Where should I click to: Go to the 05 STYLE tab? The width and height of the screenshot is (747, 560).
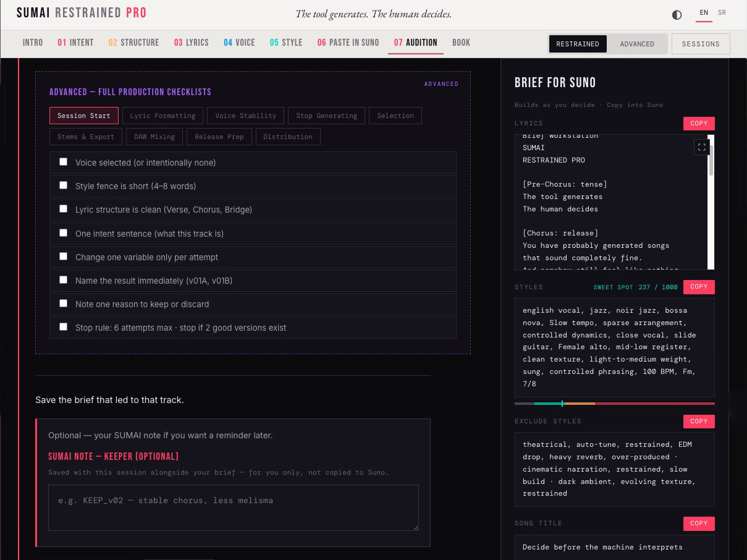coord(286,43)
